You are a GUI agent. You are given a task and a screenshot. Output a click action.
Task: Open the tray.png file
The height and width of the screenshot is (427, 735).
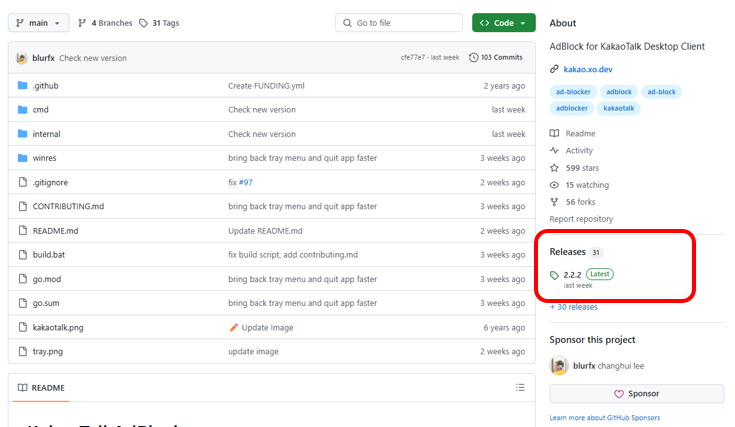point(48,351)
